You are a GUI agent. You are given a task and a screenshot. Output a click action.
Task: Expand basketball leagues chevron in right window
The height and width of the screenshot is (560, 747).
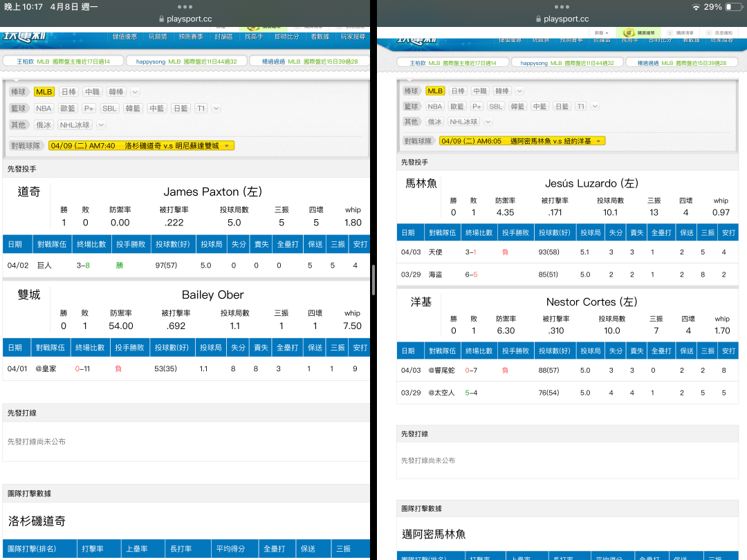coord(595,106)
